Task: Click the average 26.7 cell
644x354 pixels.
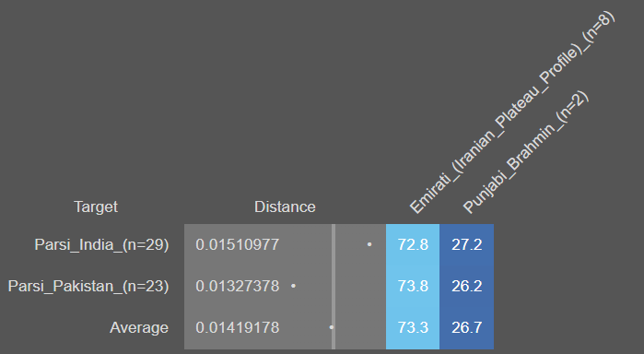Action: (466, 327)
